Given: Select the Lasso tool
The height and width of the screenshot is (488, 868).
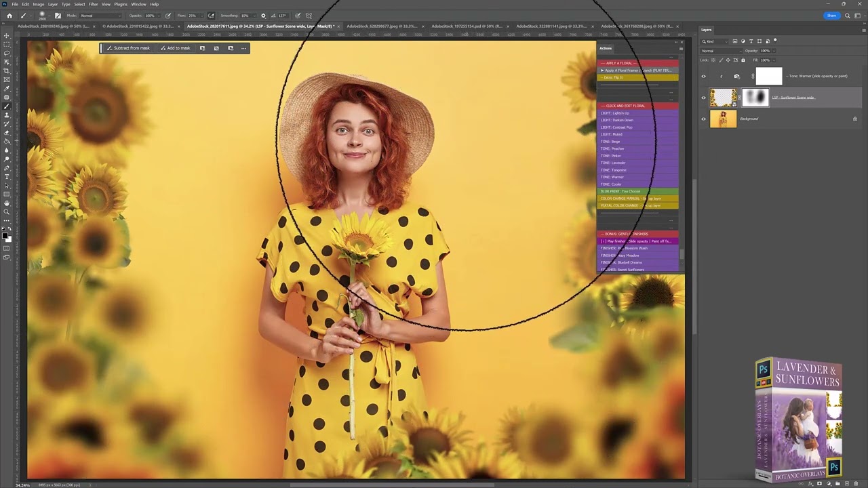Looking at the screenshot, I should (x=7, y=53).
